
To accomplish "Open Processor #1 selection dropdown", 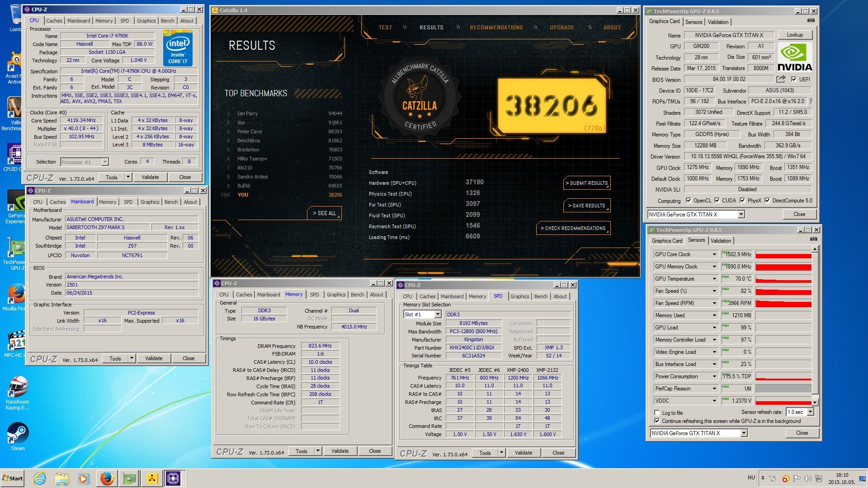I will [x=105, y=162].
